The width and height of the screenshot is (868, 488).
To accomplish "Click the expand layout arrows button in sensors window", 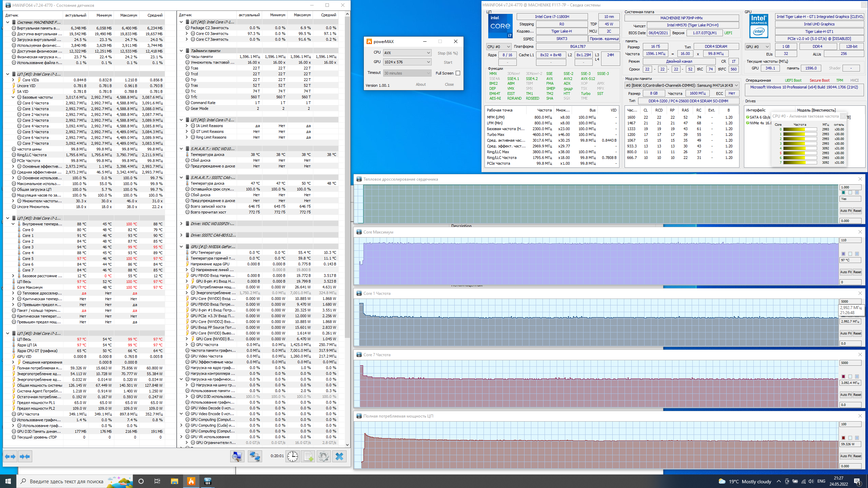I will tap(10, 456).
